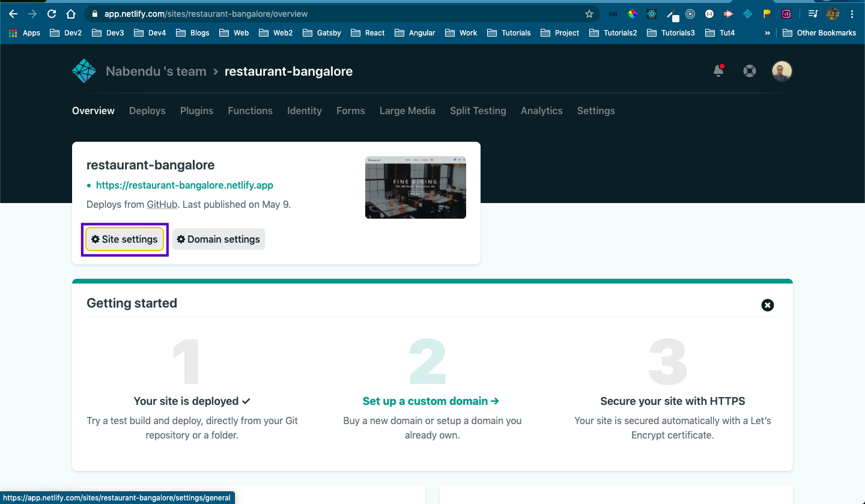Viewport: 865px width, 504px height.
Task: Click Secure your site with HTTPS heading
Action: (673, 401)
